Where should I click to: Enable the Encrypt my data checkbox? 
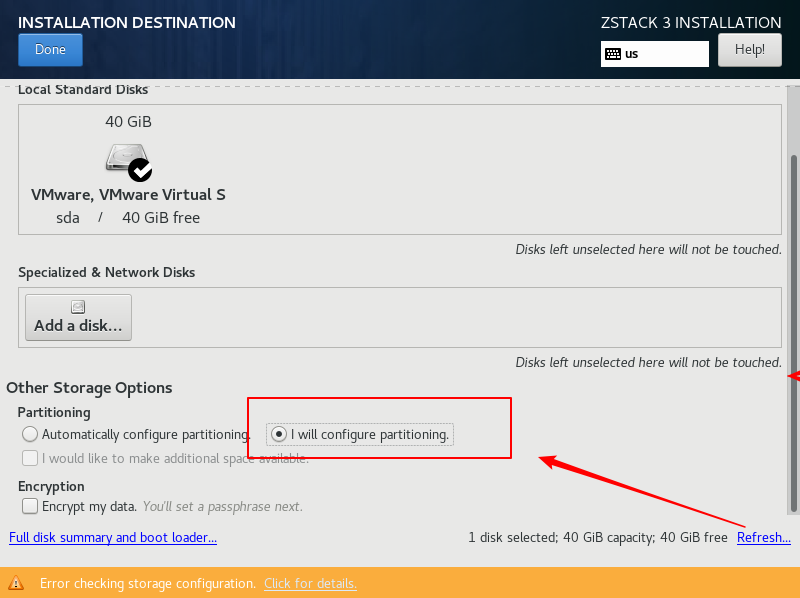[x=30, y=506]
